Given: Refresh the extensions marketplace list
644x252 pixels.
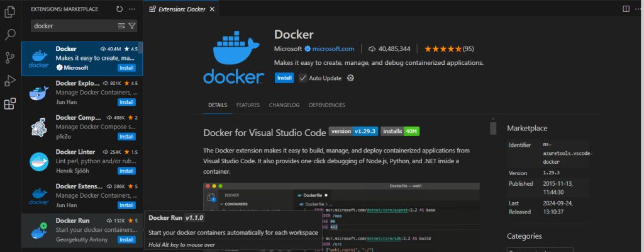Looking at the screenshot, I should pos(119,9).
